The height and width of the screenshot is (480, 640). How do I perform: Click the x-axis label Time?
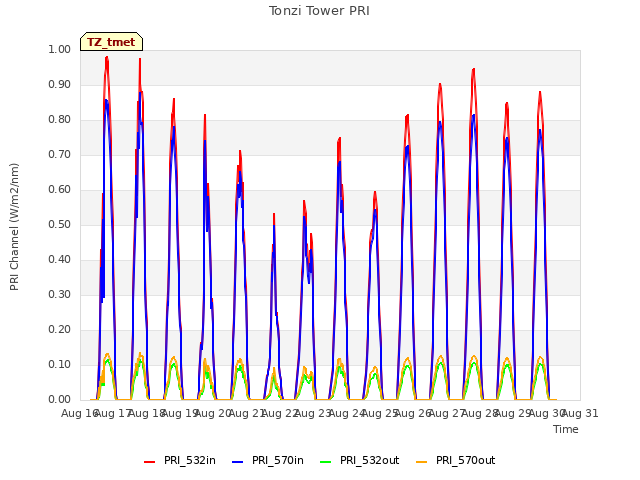(566, 429)
